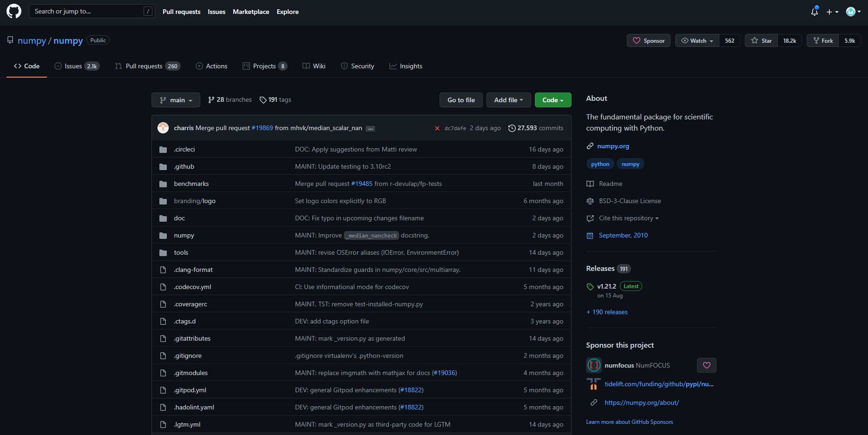Open the .circleci folder icon
The width and height of the screenshot is (868, 435).
[x=163, y=150]
